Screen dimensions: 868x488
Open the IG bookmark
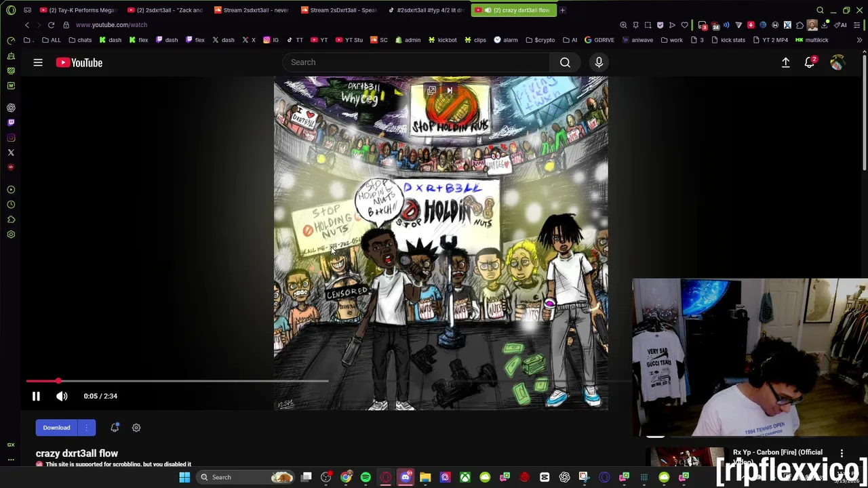tap(271, 40)
